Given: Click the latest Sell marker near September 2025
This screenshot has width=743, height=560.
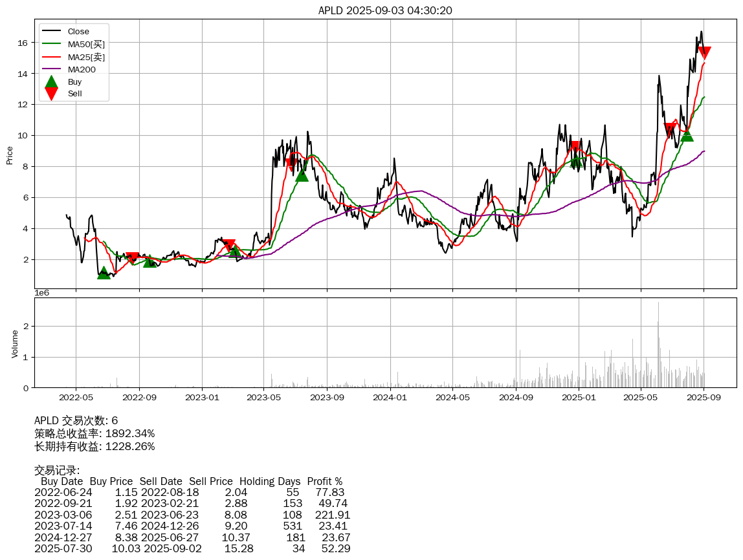Looking at the screenshot, I should 705,53.
